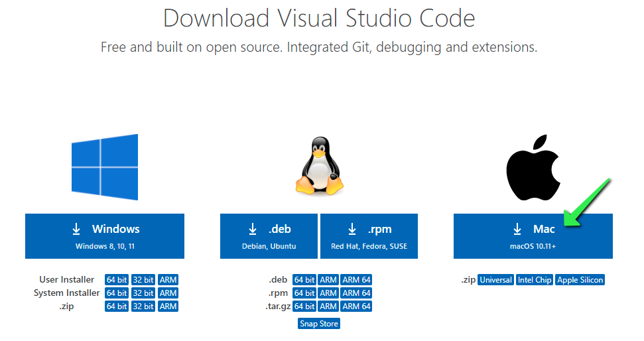Get the Windows User Installer 64 bit

(x=117, y=280)
